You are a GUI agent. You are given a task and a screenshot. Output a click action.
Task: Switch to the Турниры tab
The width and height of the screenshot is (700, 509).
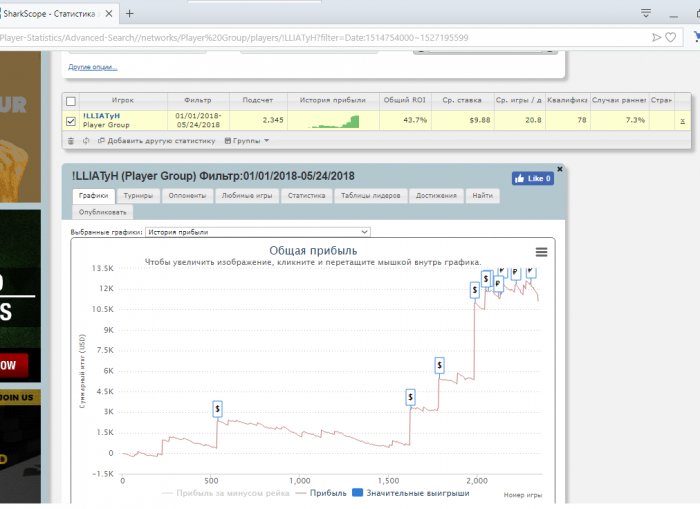(138, 195)
